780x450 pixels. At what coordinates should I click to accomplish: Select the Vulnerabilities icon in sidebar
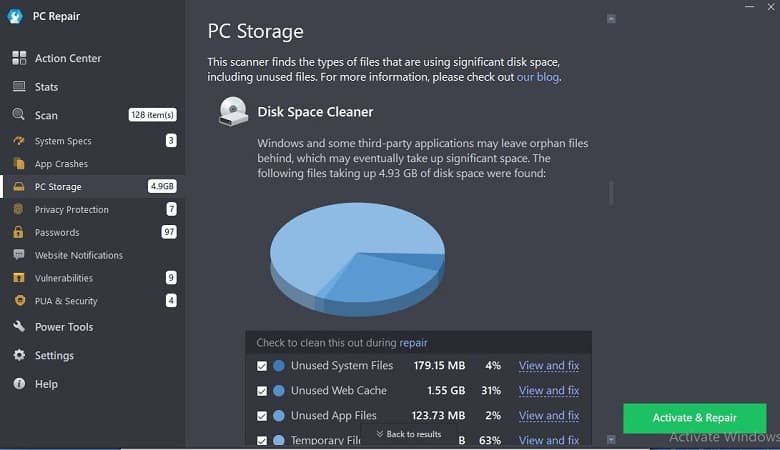coord(19,277)
